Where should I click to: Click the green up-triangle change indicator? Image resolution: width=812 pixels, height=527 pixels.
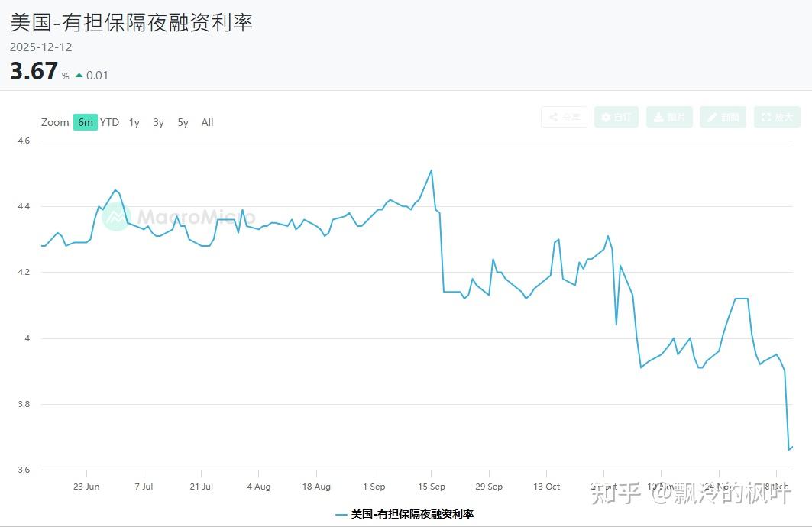tap(79, 75)
